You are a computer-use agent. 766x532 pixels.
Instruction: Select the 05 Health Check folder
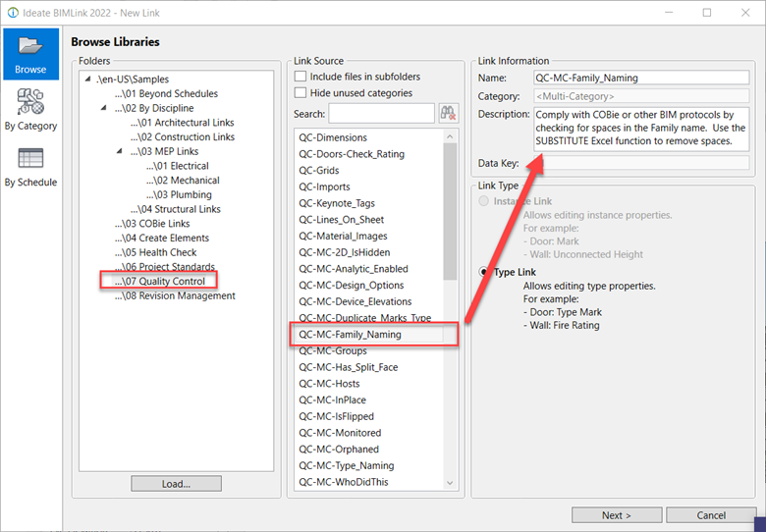click(x=155, y=253)
